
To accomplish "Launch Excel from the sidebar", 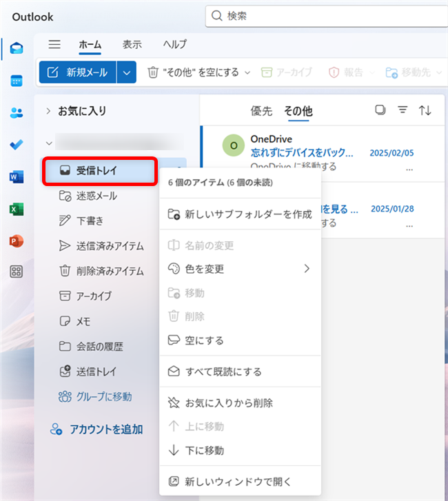I will (17, 209).
